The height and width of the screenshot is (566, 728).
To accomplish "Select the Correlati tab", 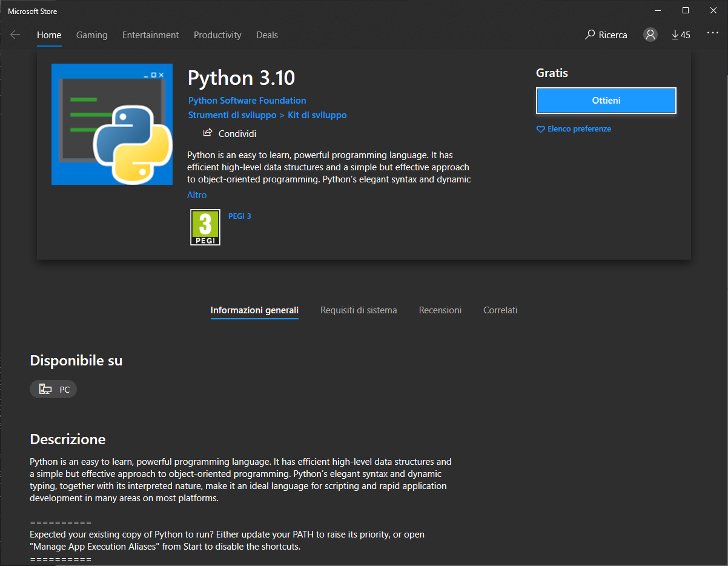I will point(500,310).
